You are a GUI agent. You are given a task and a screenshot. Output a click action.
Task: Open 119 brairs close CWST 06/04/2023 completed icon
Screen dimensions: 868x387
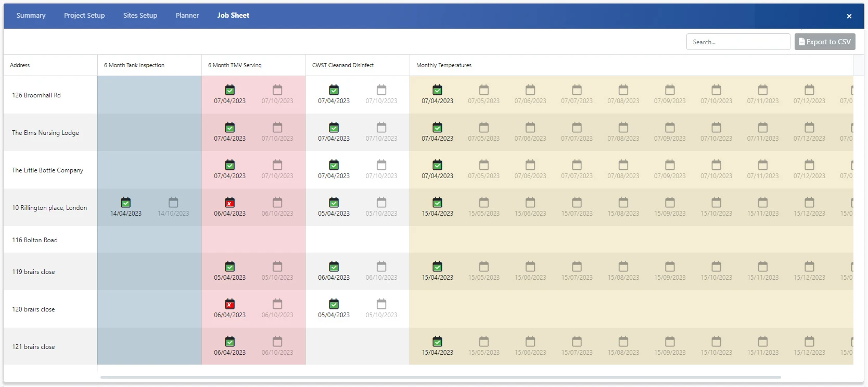tap(334, 267)
